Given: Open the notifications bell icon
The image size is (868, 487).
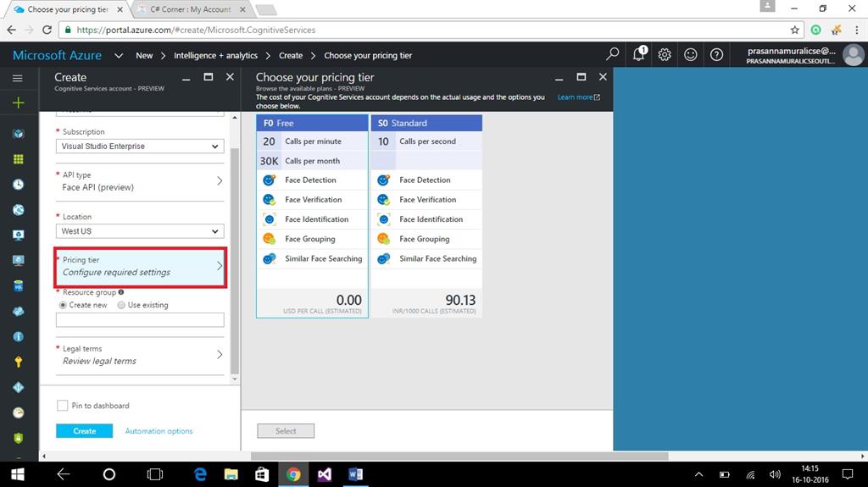Looking at the screenshot, I should pos(639,53).
